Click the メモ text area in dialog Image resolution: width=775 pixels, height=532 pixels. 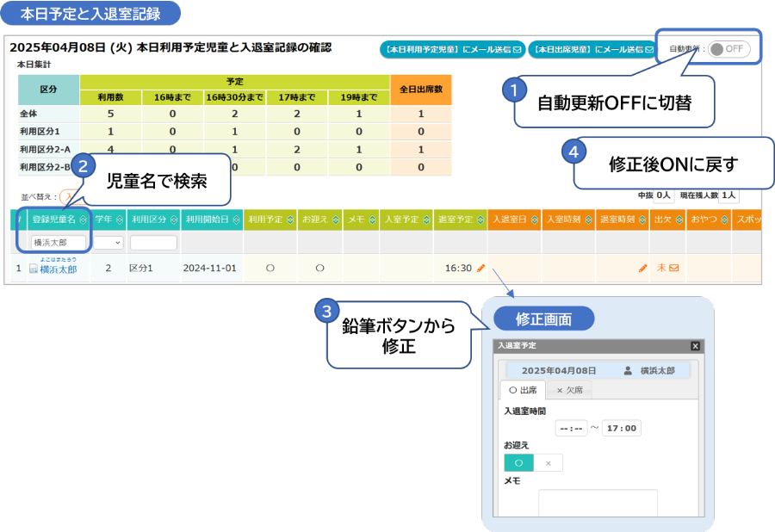pyautogui.click(x=598, y=503)
